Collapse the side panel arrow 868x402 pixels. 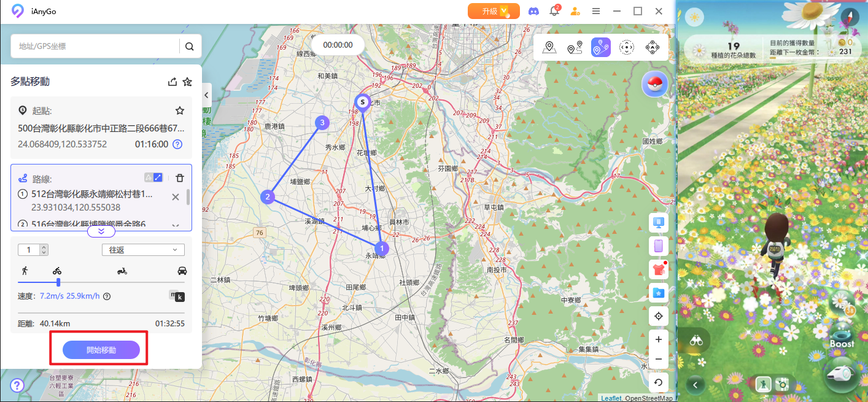coord(207,95)
